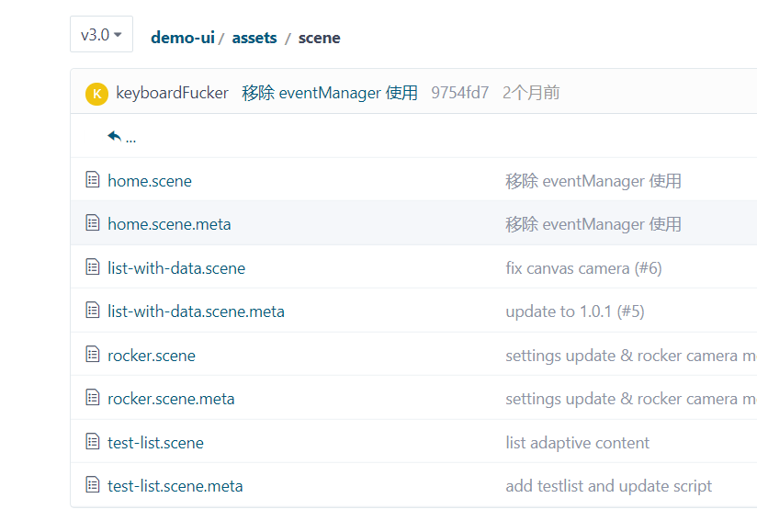Click the file icon beside home.scene
This screenshot has height=532, width=757.
pos(92,180)
